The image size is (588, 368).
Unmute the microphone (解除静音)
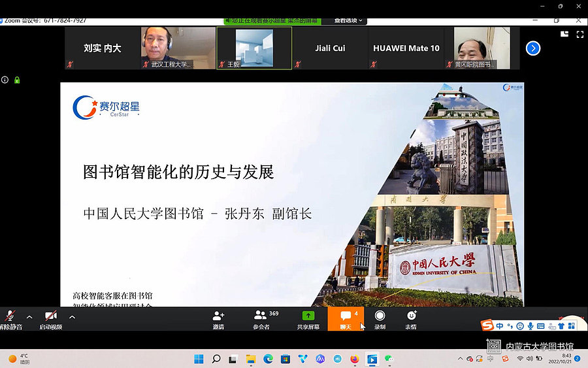(10, 320)
